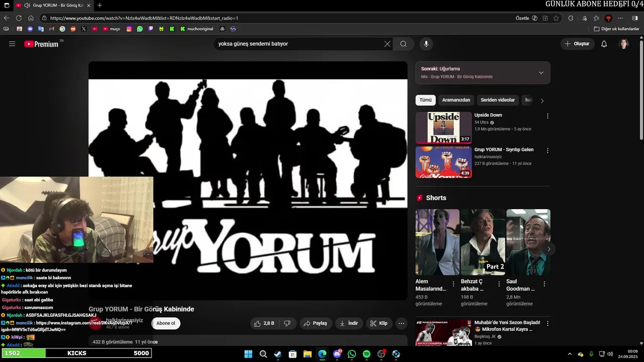644x362 pixels.
Task: Open Discord from the taskbar
Action: (337, 354)
